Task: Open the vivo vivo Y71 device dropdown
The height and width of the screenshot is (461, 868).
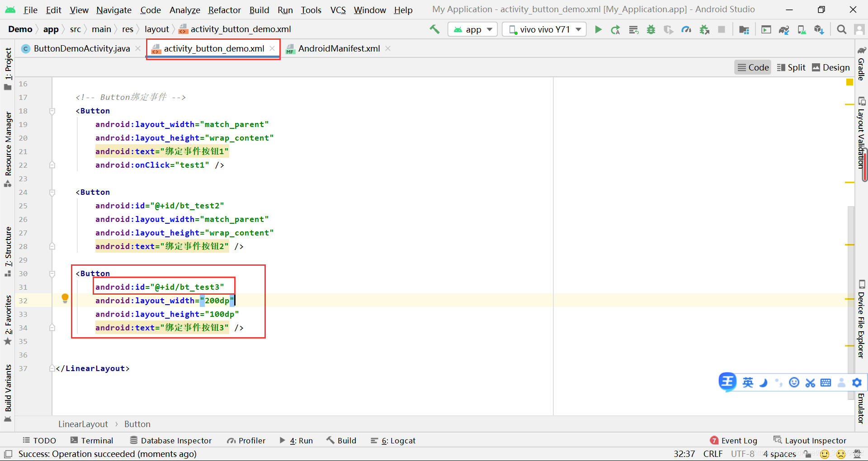Action: click(544, 29)
